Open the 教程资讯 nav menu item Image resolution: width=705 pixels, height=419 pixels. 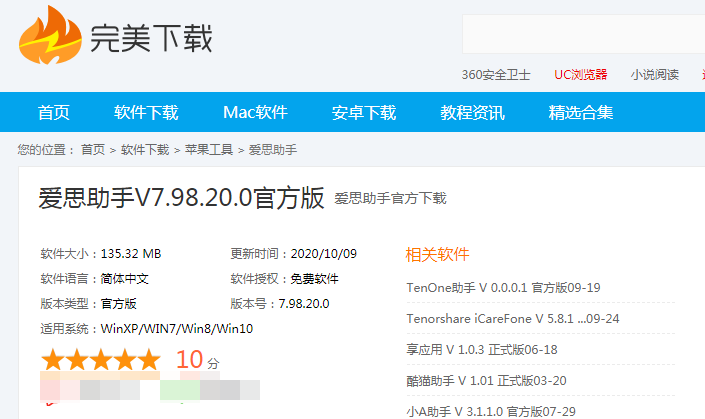(472, 112)
